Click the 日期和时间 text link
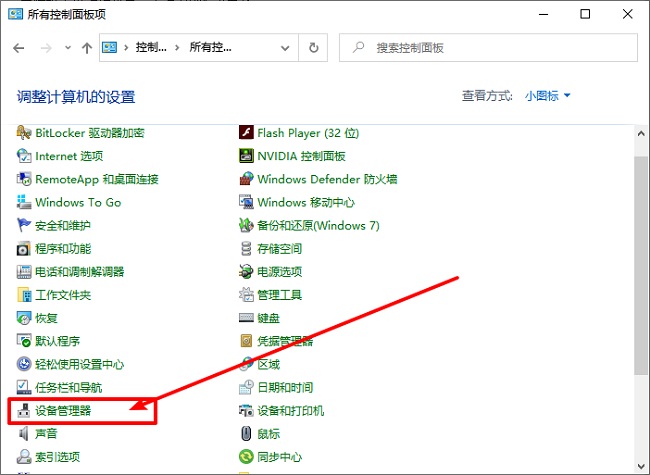 click(x=285, y=388)
